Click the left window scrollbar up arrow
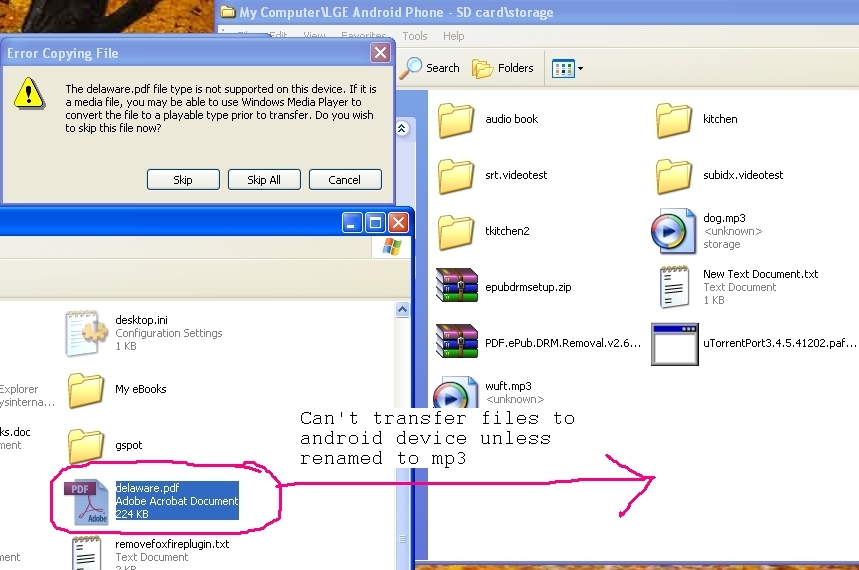Screen dimensions: 859x570 pos(402,310)
